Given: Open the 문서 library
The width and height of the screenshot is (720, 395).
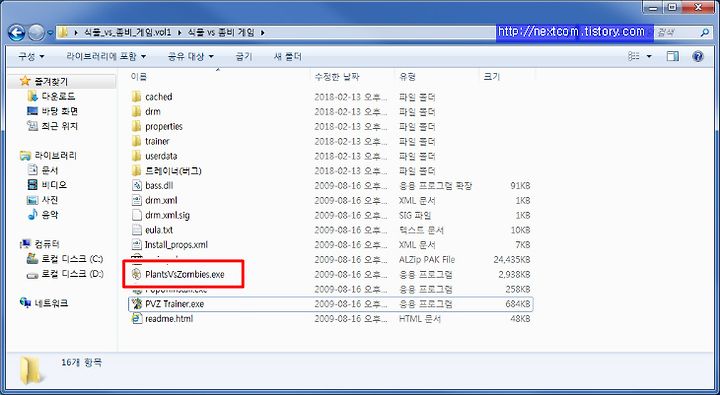Looking at the screenshot, I should point(49,170).
